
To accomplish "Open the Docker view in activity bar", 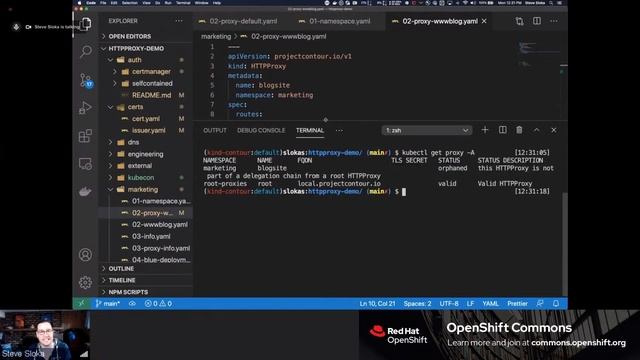I will pyautogui.click(x=85, y=191).
